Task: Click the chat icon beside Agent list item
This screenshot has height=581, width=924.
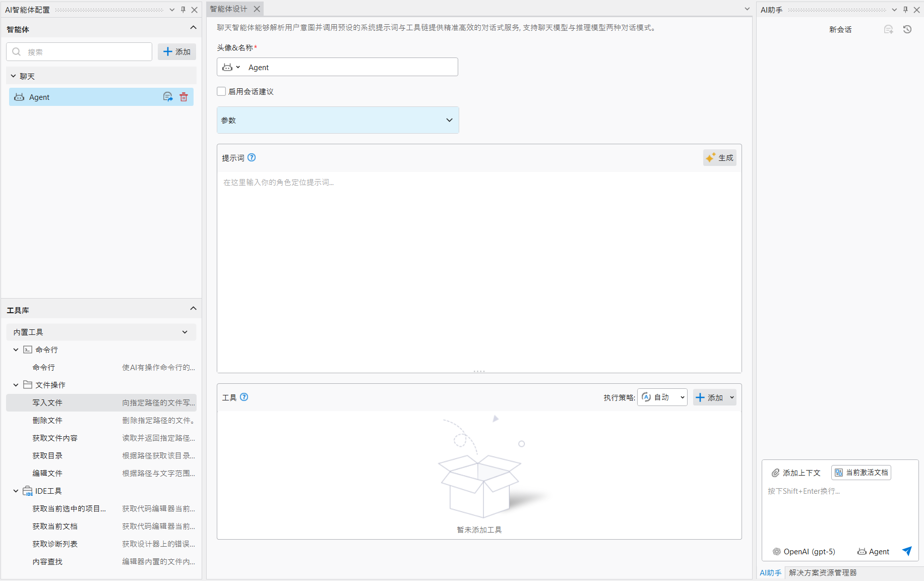Action: click(x=168, y=97)
